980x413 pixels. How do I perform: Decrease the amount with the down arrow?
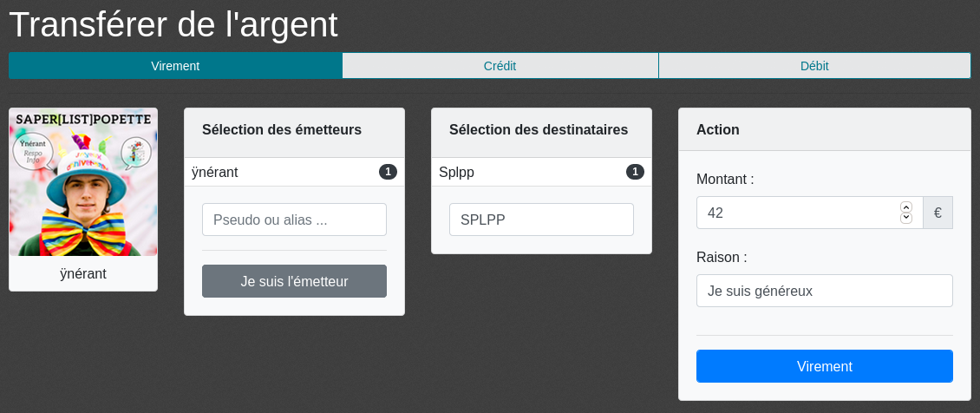pos(906,218)
